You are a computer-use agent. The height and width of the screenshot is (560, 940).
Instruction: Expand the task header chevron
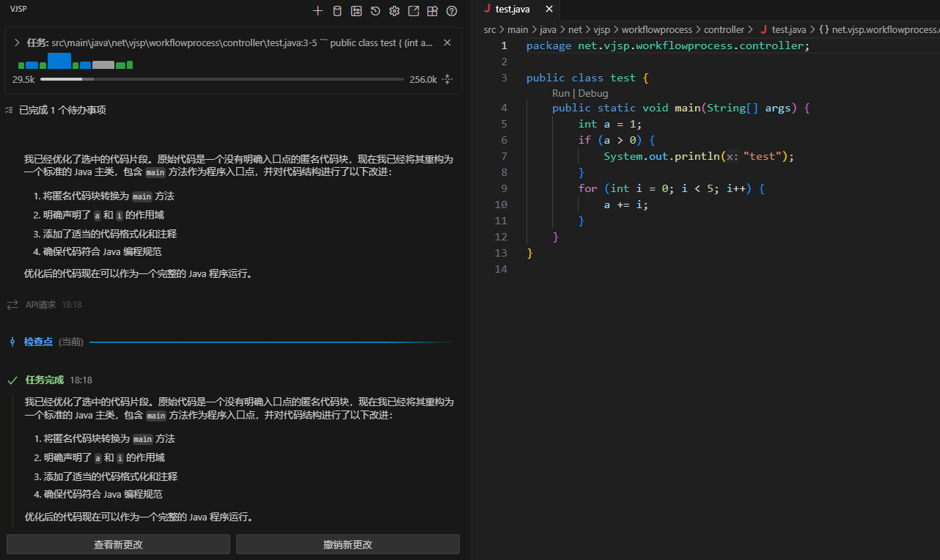[17, 43]
